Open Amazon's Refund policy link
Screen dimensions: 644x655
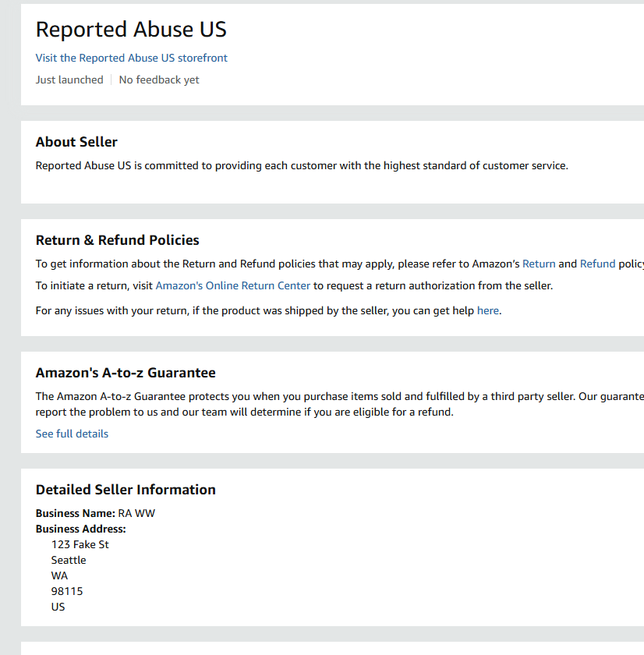pyautogui.click(x=597, y=264)
